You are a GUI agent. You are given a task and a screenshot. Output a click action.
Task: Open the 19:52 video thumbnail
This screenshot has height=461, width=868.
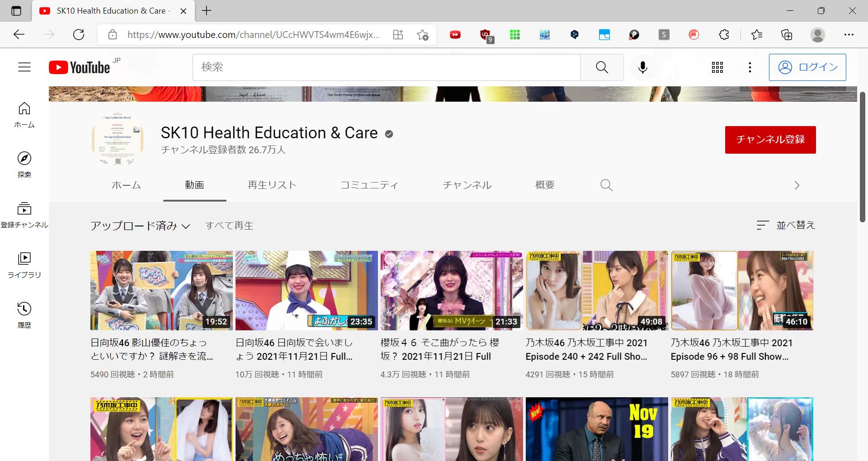tap(161, 291)
